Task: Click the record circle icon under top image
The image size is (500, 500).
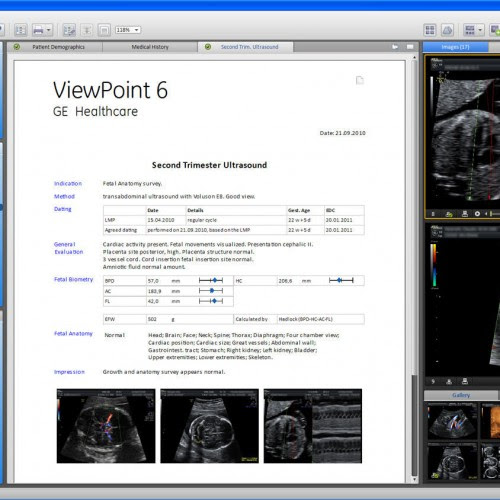Action: click(x=477, y=214)
